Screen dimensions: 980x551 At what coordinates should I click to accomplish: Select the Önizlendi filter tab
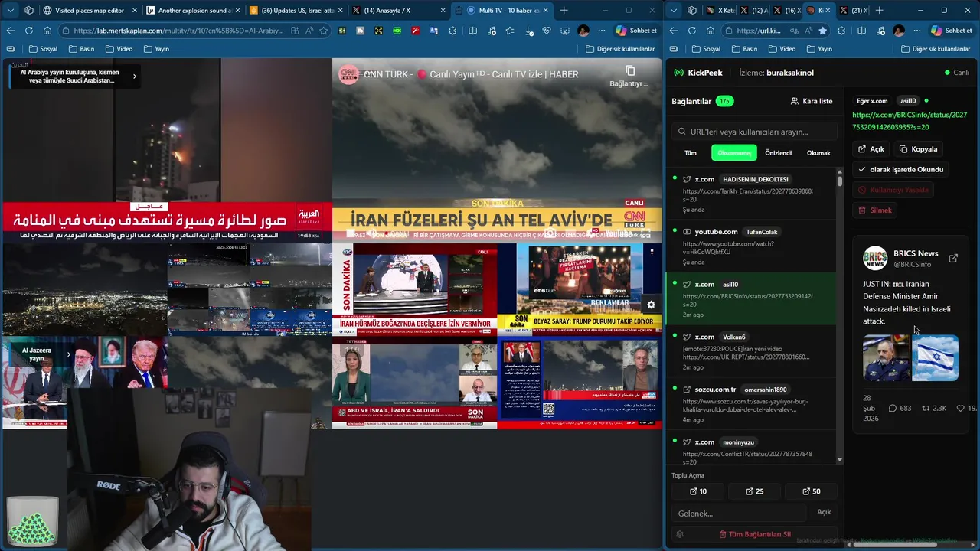[x=778, y=153]
